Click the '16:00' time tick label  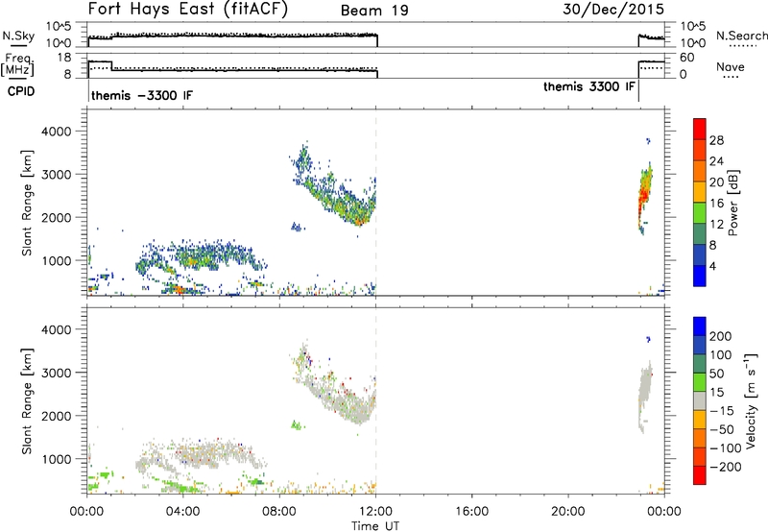(471, 512)
